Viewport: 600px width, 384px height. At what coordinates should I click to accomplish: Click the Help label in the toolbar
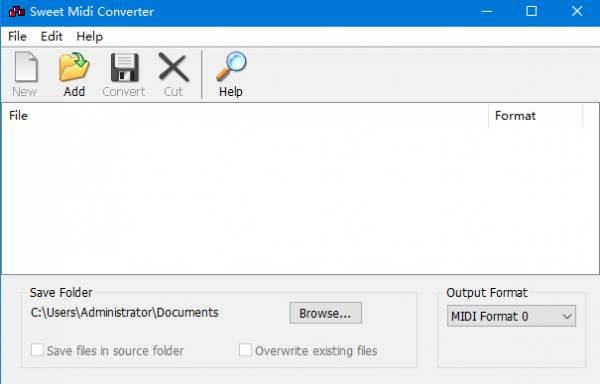[x=231, y=92]
